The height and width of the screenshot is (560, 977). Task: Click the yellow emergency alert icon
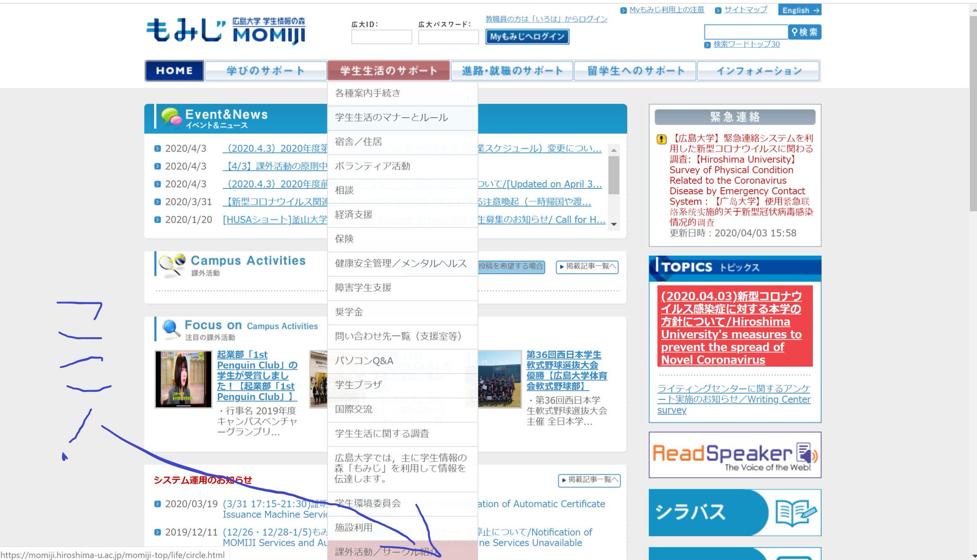point(661,139)
